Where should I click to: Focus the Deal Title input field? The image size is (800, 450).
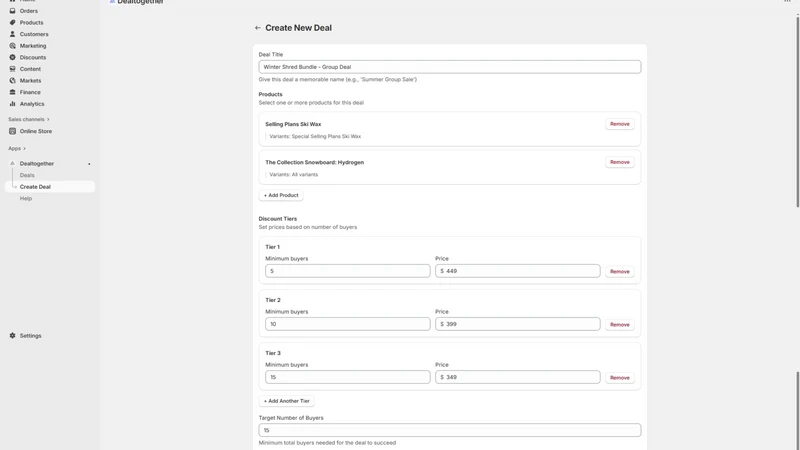[x=449, y=67]
